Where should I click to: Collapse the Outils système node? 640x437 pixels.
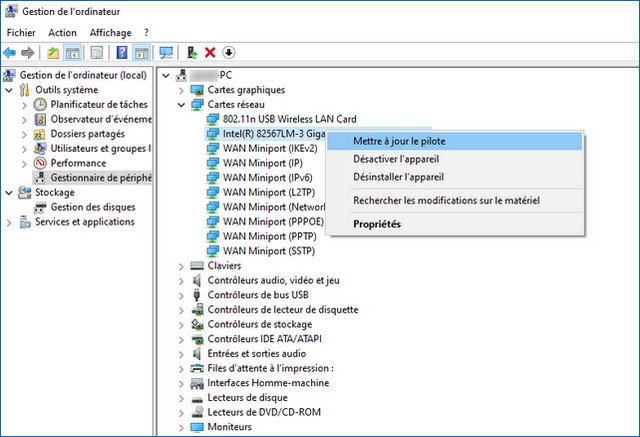(9, 90)
